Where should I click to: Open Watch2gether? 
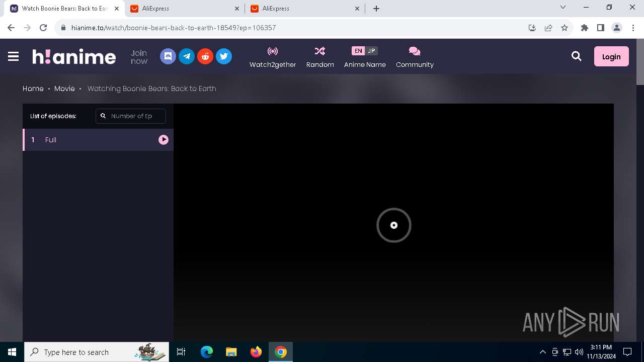[x=273, y=57]
